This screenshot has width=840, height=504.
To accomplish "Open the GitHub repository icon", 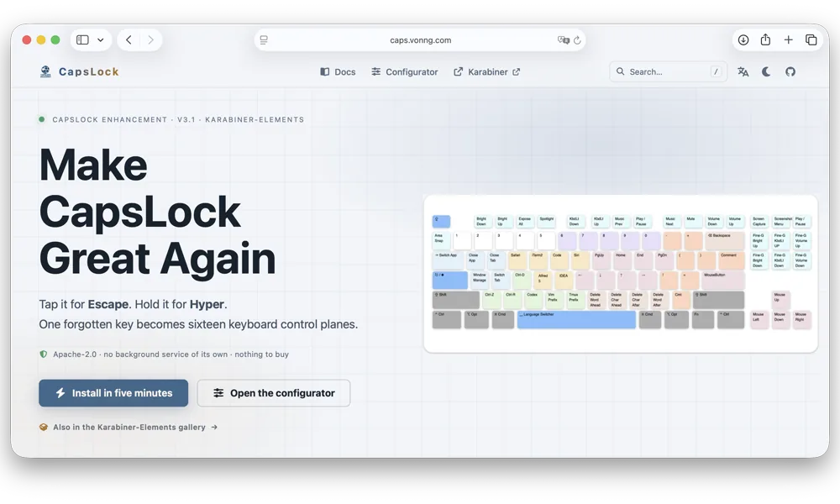I will click(790, 71).
